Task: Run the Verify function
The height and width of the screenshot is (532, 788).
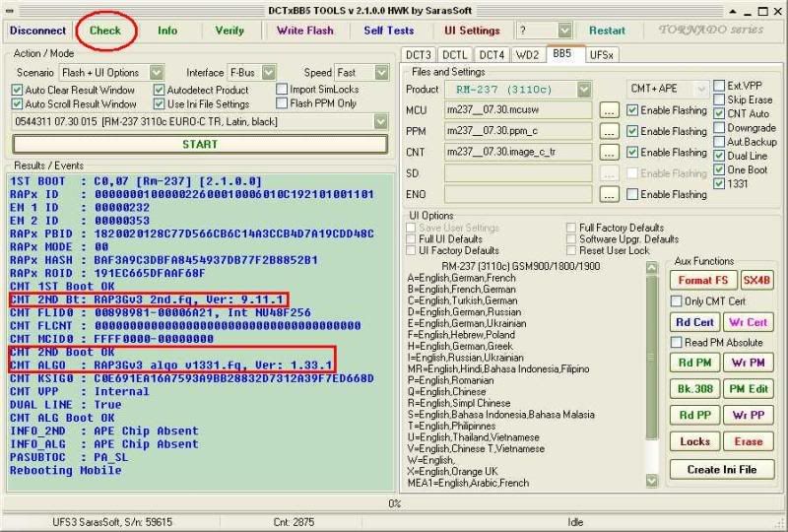Action: pyautogui.click(x=230, y=31)
